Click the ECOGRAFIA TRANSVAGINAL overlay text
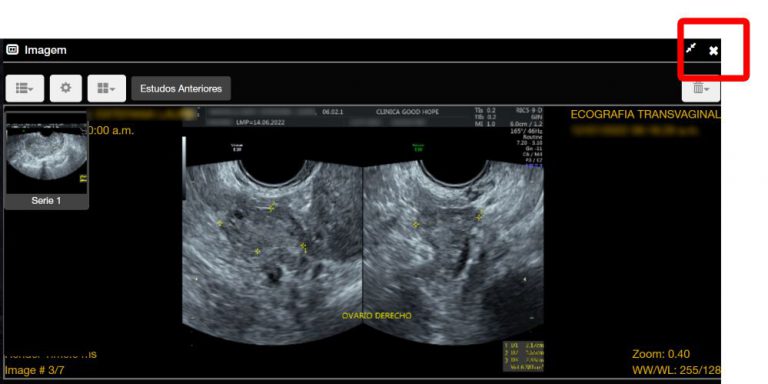768x384 pixels. (x=646, y=115)
